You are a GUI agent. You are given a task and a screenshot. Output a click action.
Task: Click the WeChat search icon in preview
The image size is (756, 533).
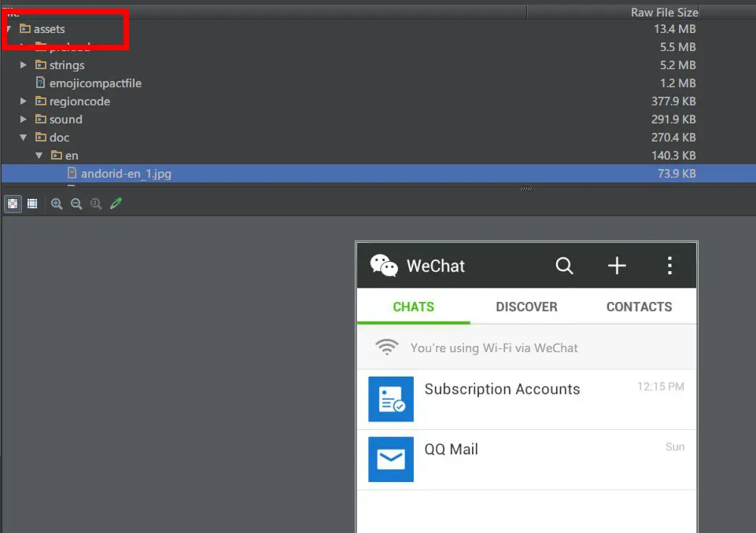pos(564,266)
